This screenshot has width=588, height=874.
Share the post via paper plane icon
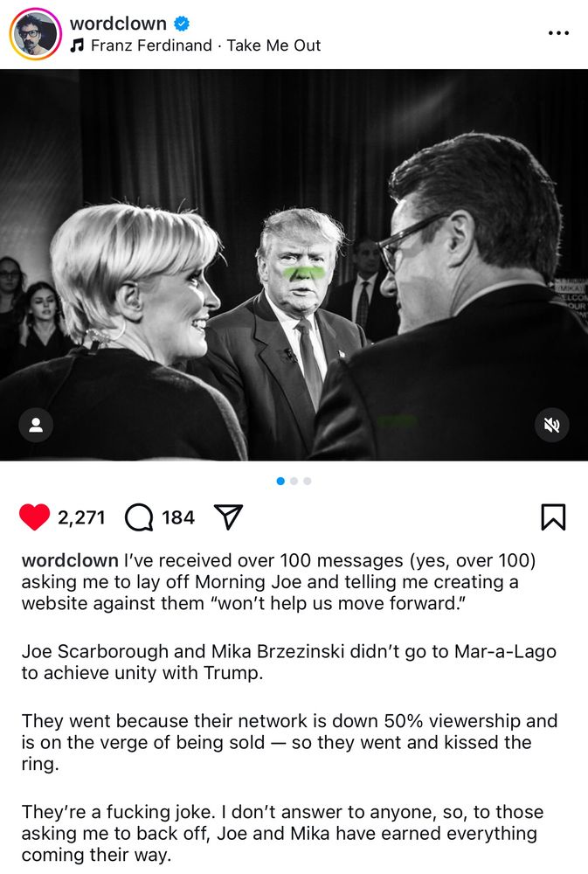229,517
